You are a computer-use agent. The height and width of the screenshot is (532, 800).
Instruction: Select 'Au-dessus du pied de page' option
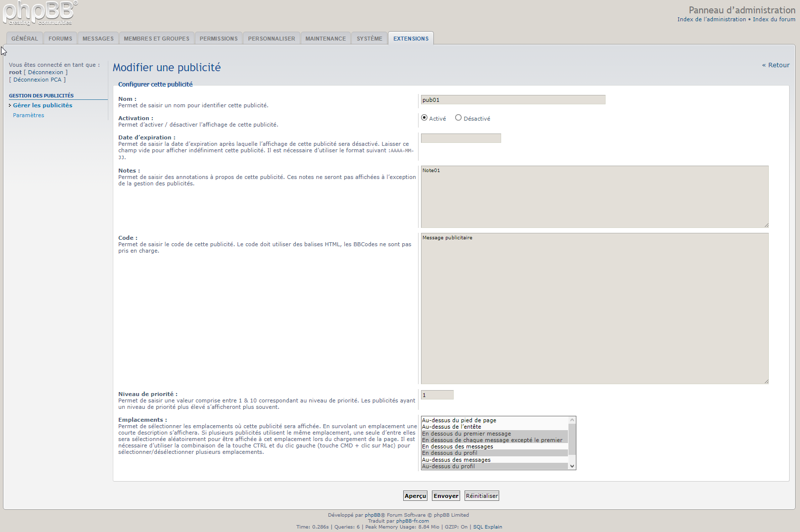click(459, 420)
